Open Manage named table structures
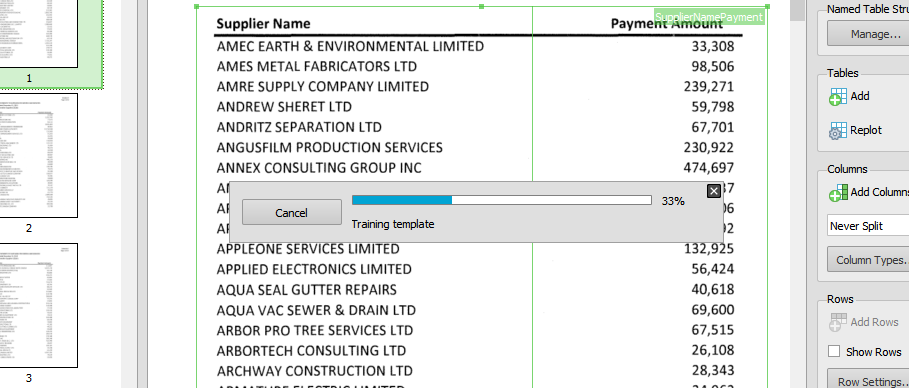The height and width of the screenshot is (388, 909). tap(868, 34)
